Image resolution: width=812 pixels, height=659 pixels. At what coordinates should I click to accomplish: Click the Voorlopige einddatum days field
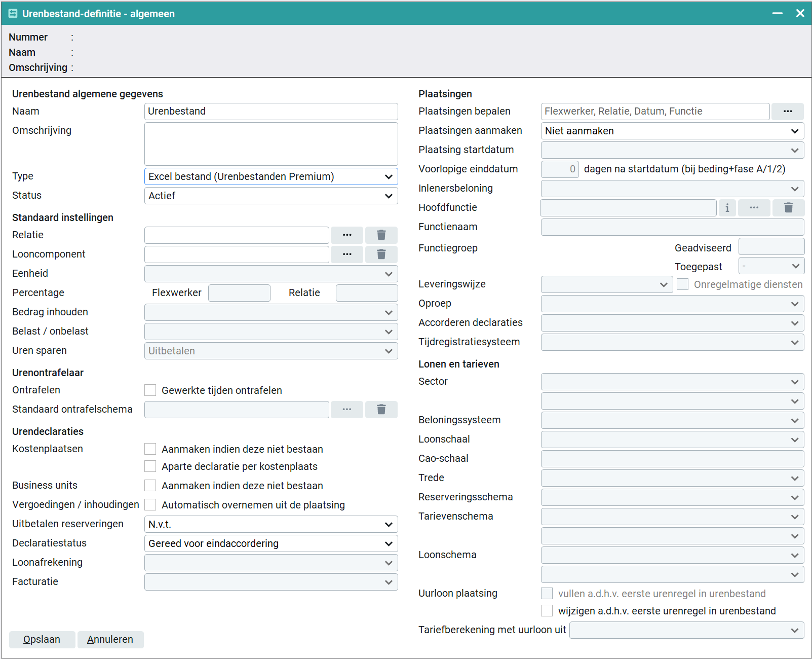pyautogui.click(x=560, y=169)
